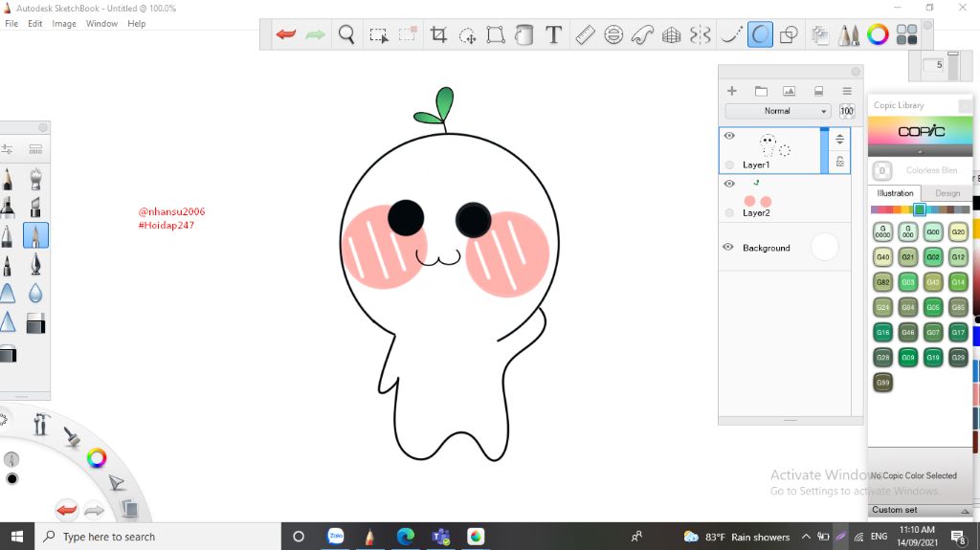Pick the G17 Copic swatch
980x550 pixels.
click(x=958, y=332)
